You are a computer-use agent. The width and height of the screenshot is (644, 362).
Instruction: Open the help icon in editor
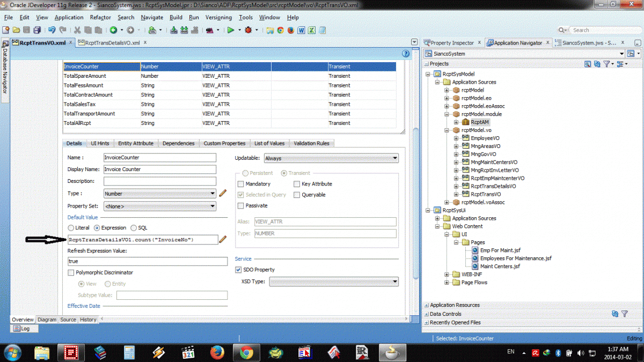tap(406, 54)
